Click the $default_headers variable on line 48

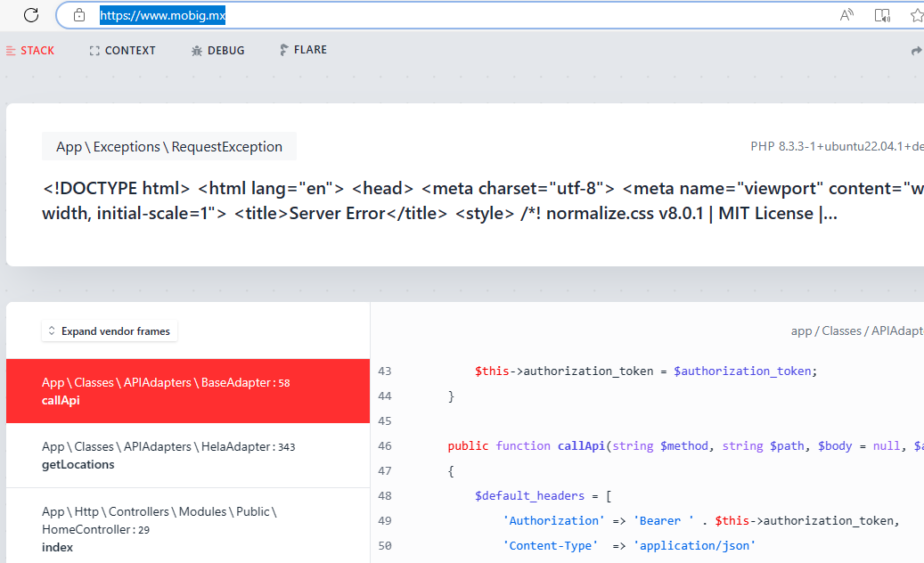point(530,496)
